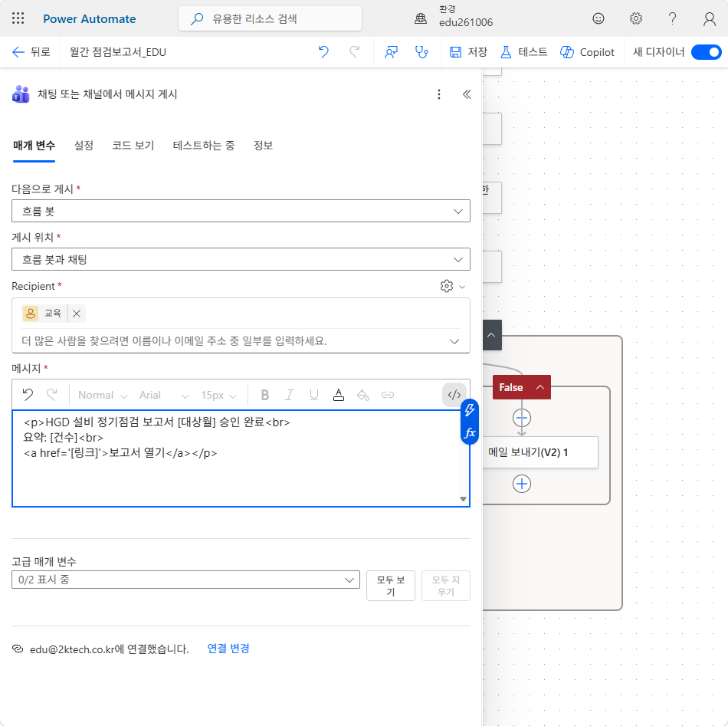This screenshot has width=728, height=726.
Task: Toggle bold formatting in the editor
Action: [x=264, y=395]
